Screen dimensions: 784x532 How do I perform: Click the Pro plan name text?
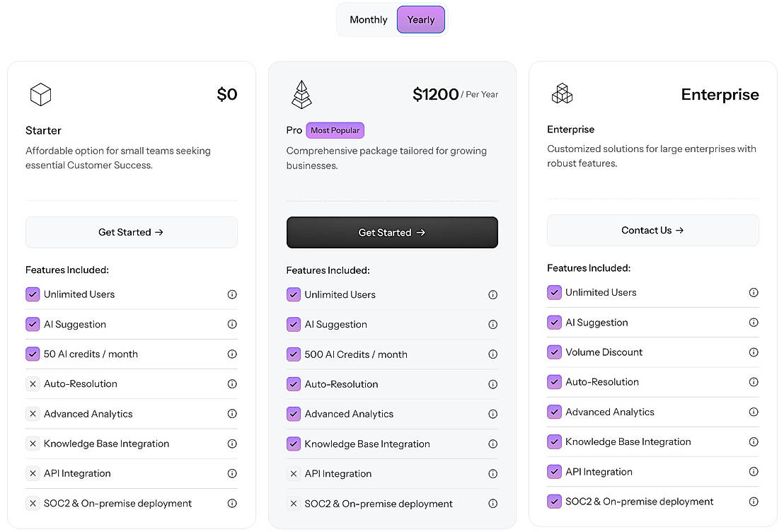(294, 130)
